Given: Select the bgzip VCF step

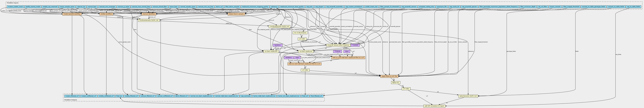Looking at the screenshot, I should click(x=396, y=82).
